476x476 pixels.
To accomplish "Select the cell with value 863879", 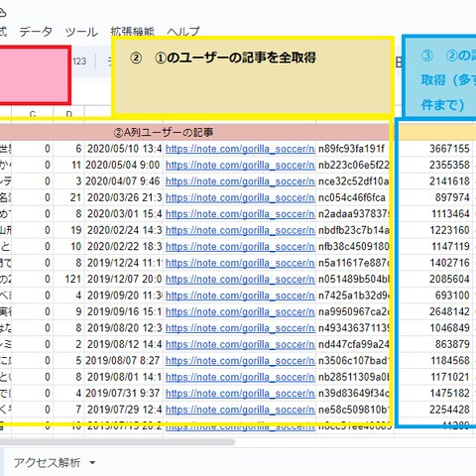I will [x=434, y=344].
